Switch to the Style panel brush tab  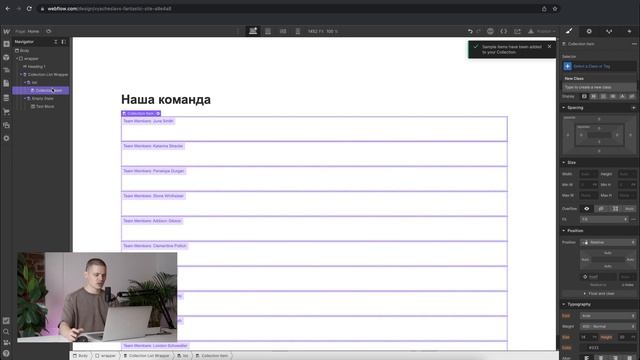[x=569, y=31]
